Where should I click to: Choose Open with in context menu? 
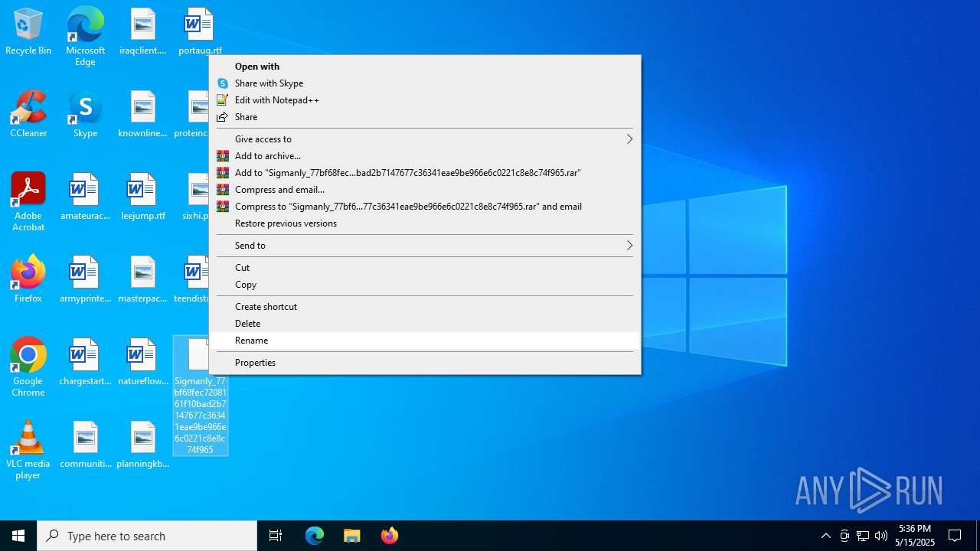pos(425,67)
